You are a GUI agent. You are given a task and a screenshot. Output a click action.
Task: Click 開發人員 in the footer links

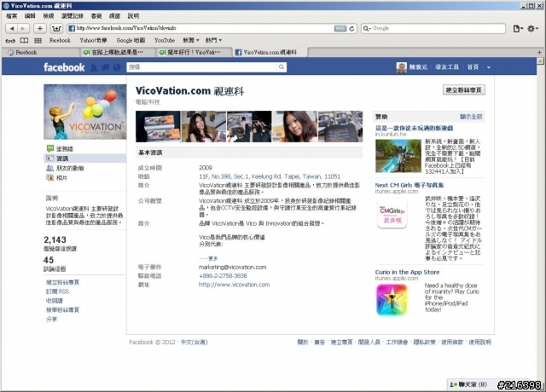click(369, 343)
